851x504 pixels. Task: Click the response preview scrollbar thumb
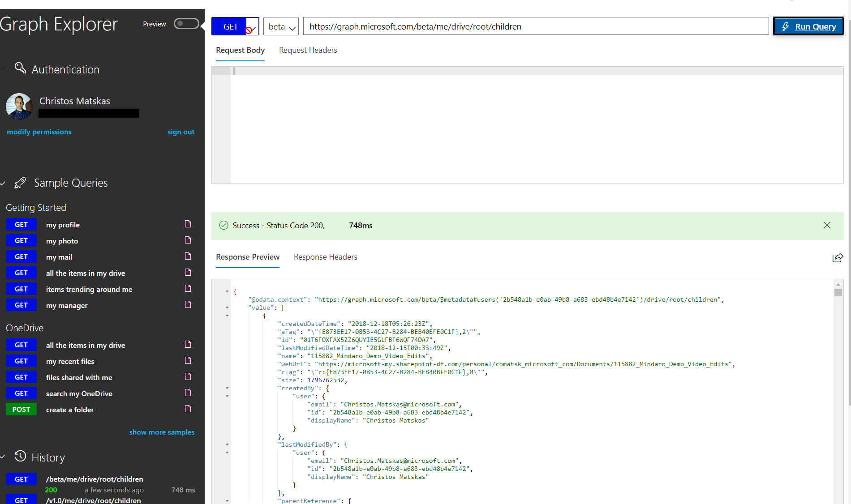(838, 292)
